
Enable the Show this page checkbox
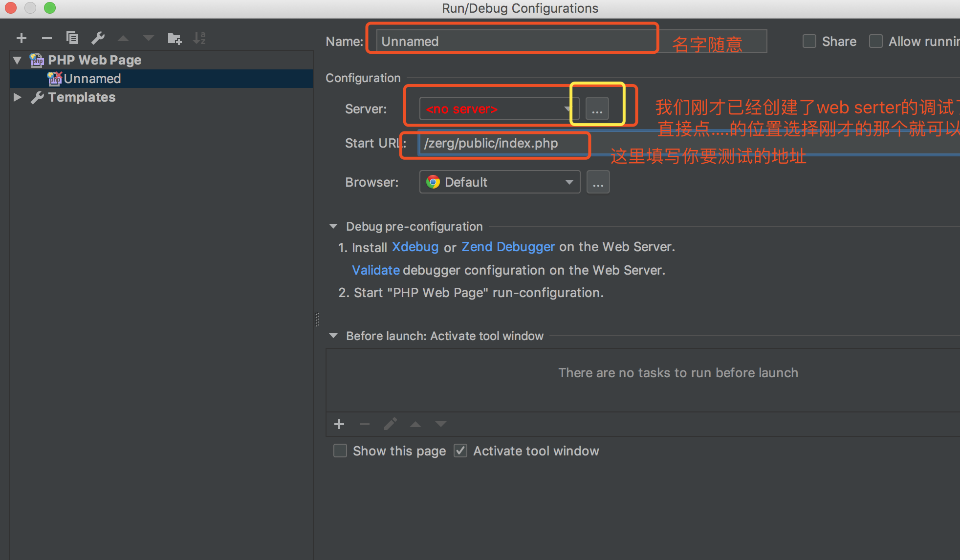point(340,451)
